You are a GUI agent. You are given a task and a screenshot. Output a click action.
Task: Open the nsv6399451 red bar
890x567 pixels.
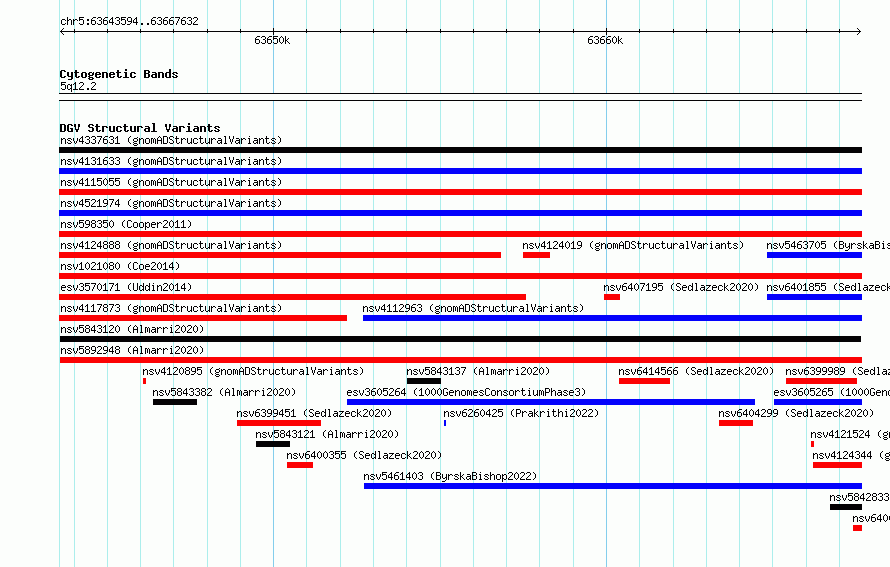279,423
